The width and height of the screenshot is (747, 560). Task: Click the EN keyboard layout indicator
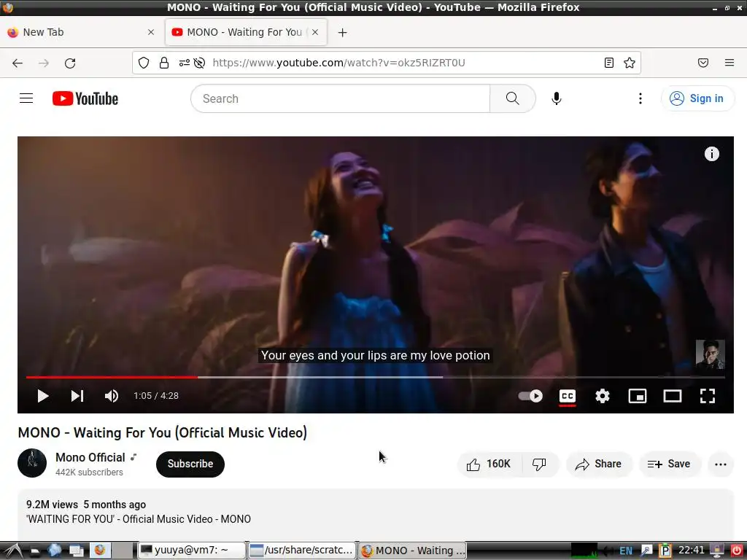[626, 551]
